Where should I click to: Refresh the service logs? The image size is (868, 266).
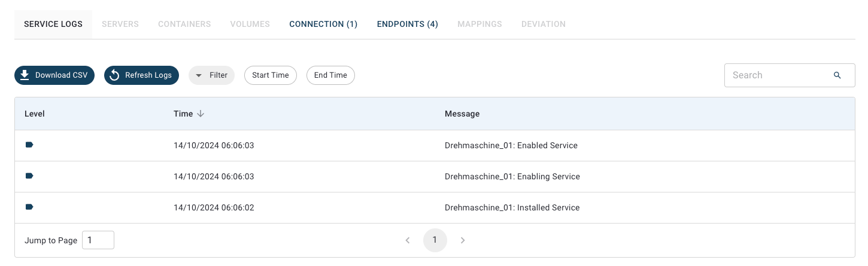(x=141, y=75)
